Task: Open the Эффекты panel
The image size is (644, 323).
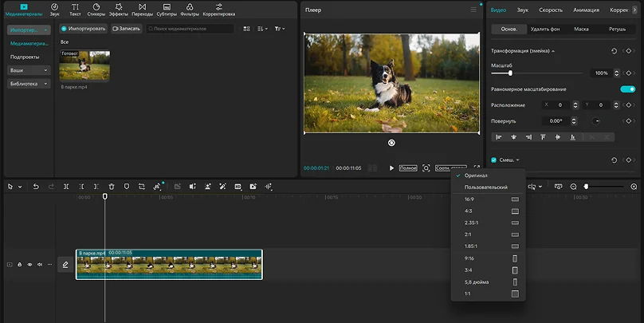Action: click(118, 10)
